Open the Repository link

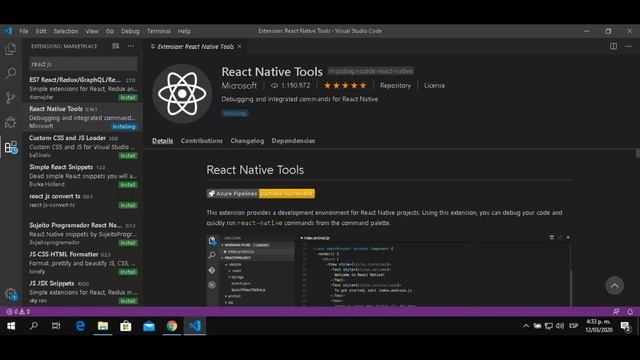click(x=395, y=85)
